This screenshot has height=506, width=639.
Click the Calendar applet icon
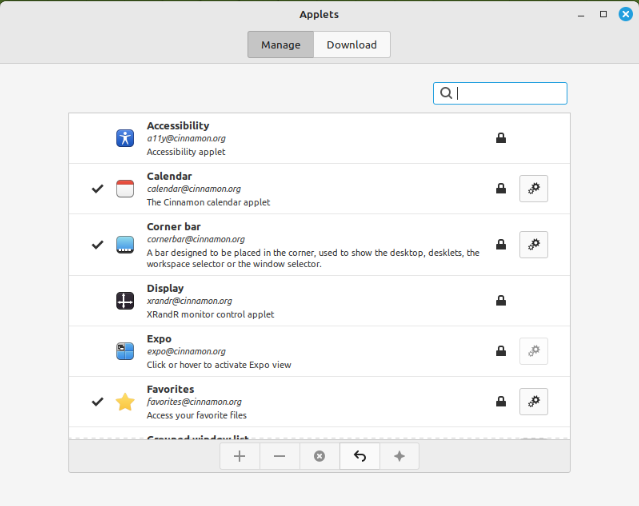pos(125,189)
